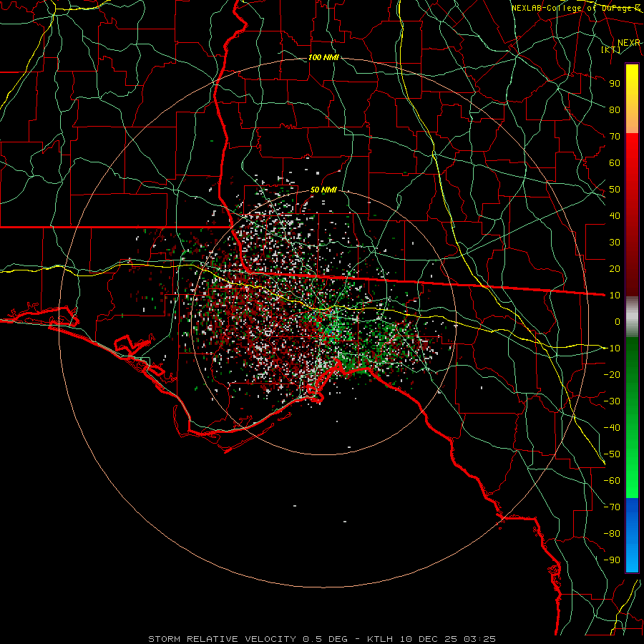Click the -50 value on velocity scale
Viewport: 644px width, 644px height.
(612, 454)
